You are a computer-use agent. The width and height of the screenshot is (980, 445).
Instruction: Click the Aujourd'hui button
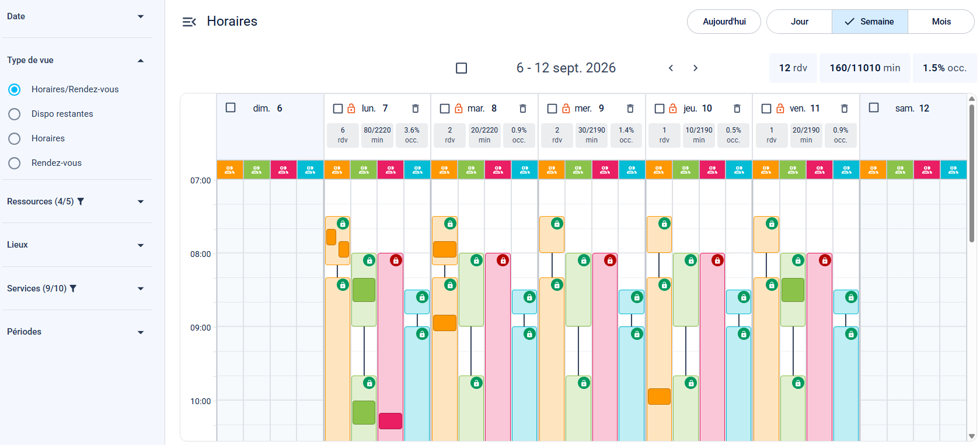(x=724, y=22)
